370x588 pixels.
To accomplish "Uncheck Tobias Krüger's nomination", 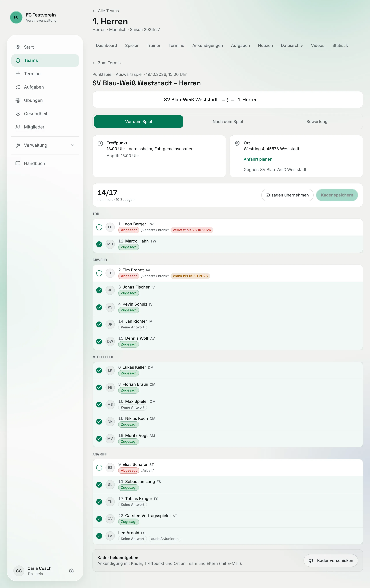I will pyautogui.click(x=99, y=502).
